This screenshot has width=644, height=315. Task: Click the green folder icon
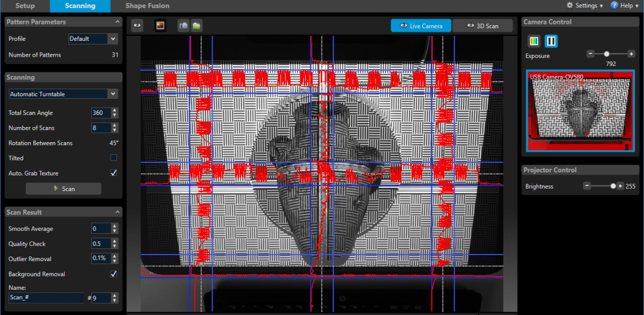click(x=196, y=26)
